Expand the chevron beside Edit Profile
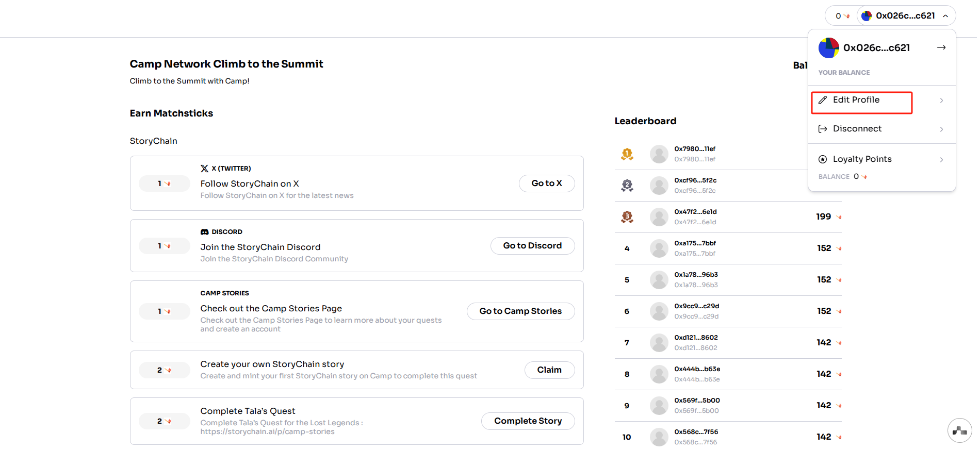Viewport: 980px width, 450px height. 941,101
